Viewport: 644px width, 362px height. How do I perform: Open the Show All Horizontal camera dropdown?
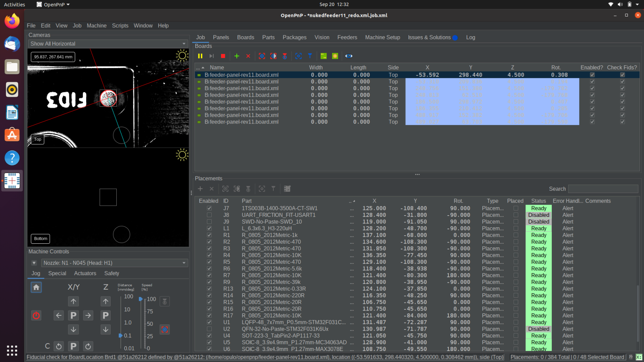108,44
